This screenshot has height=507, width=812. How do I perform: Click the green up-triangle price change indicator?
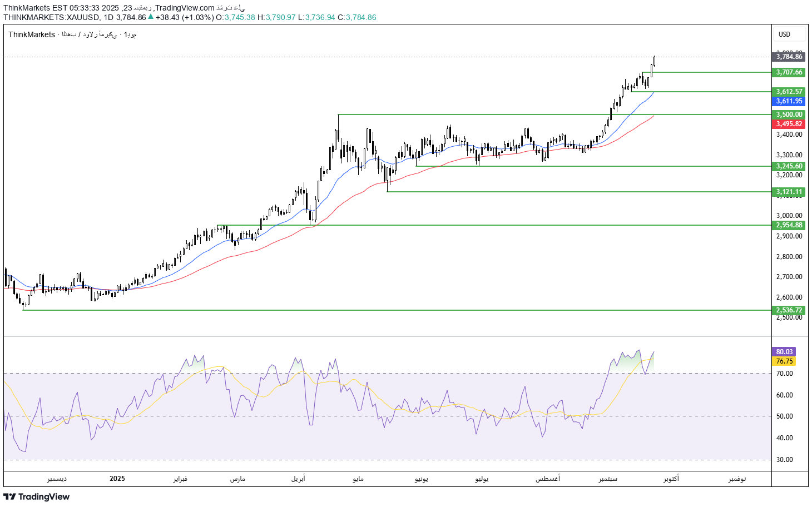point(151,17)
